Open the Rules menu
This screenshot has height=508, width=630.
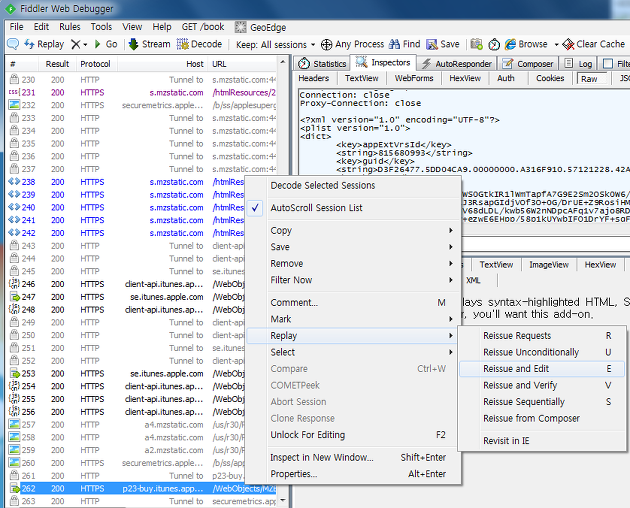coord(70,27)
